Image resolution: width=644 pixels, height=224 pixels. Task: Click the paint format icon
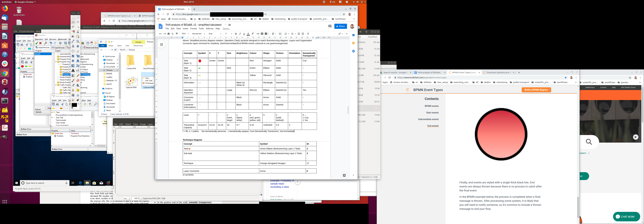[x=177, y=34]
